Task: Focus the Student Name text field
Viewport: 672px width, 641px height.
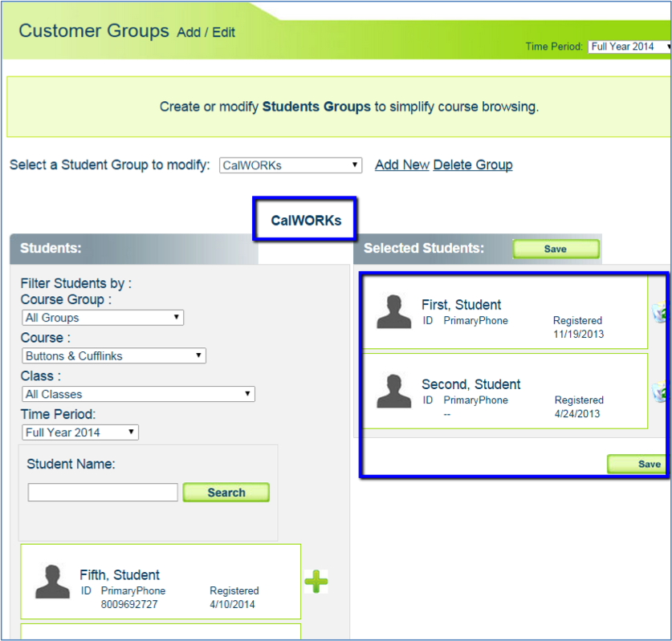Action: tap(103, 493)
